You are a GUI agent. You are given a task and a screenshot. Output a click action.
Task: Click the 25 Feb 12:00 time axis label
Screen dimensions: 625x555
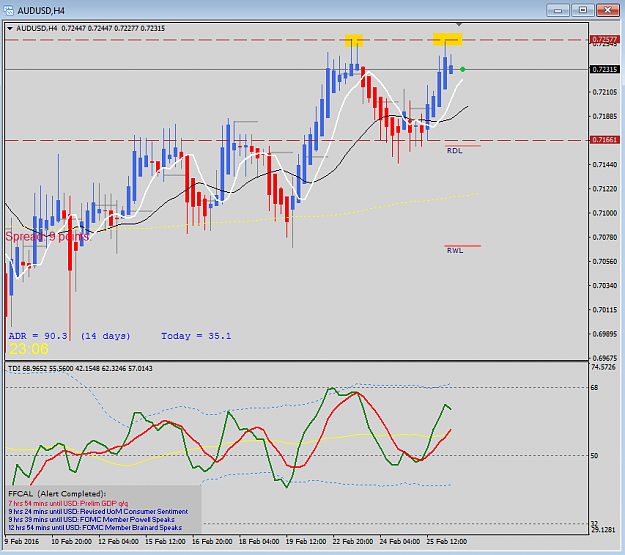tap(446, 541)
